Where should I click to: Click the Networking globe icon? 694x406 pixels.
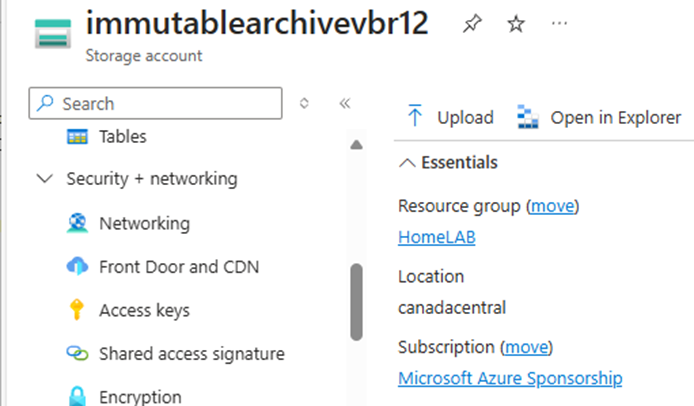77,223
